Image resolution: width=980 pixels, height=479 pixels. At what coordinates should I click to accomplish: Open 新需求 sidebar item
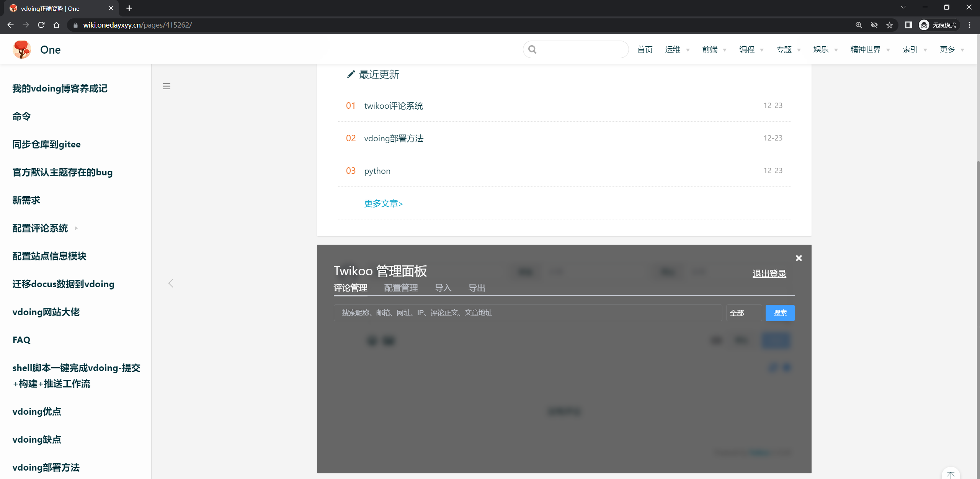(26, 200)
